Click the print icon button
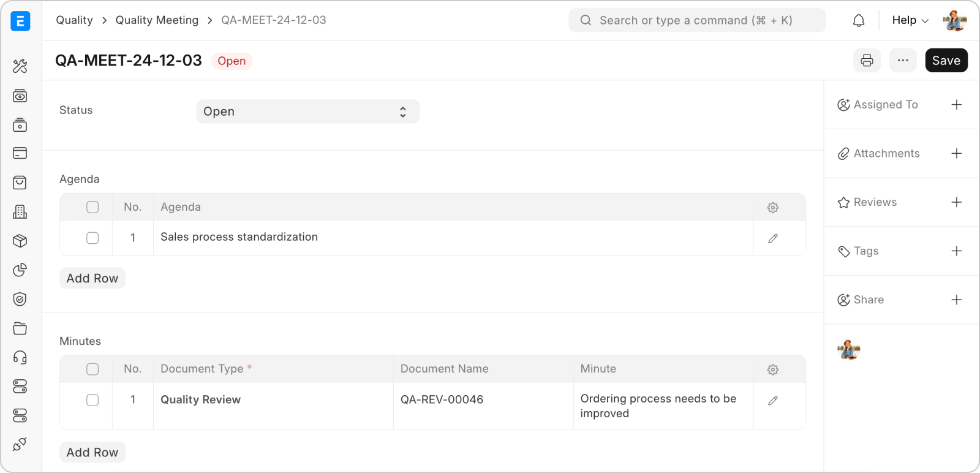This screenshot has width=980, height=473. pyautogui.click(x=867, y=61)
